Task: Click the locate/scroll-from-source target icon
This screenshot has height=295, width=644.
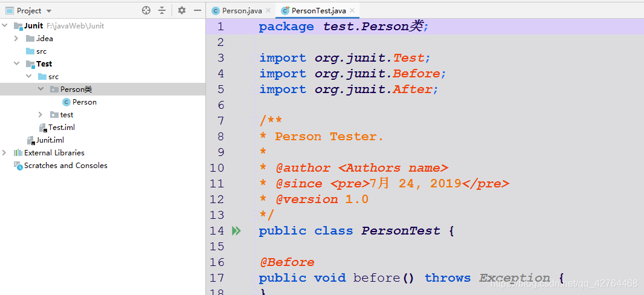Action: click(x=146, y=11)
